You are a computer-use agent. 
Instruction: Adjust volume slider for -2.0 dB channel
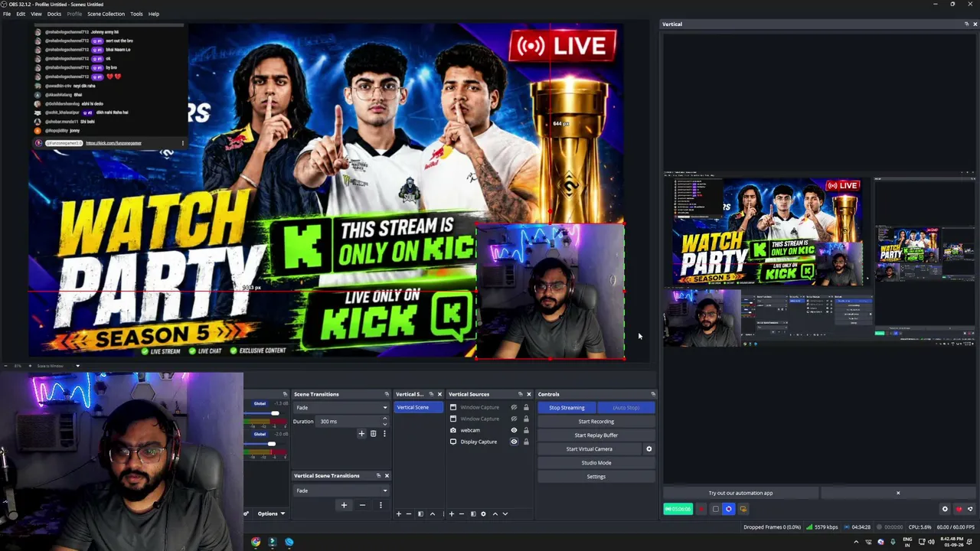point(271,444)
